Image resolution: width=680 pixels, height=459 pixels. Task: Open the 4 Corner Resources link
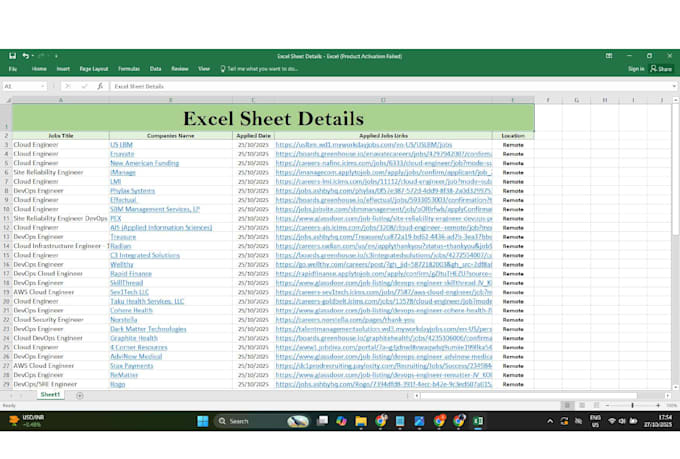pos(139,348)
